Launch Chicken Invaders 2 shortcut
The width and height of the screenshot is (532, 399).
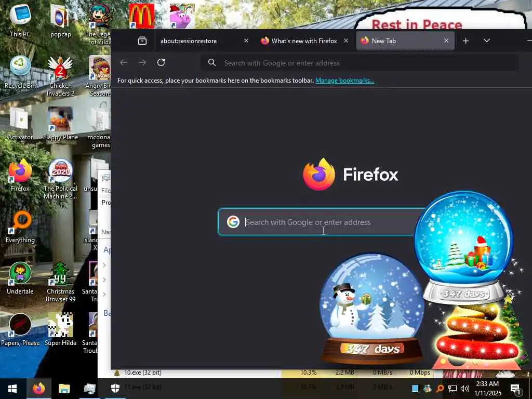(x=60, y=76)
